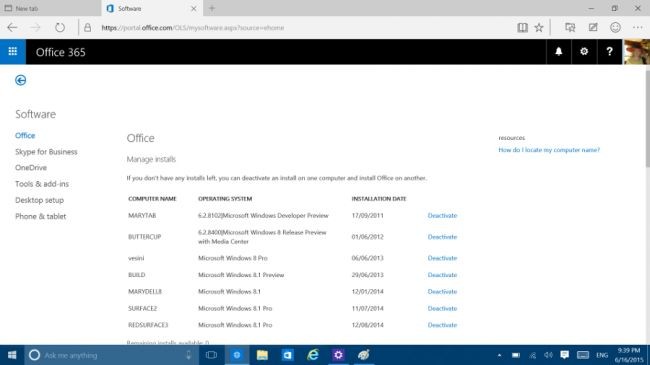This screenshot has width=650, height=365.
Task: Open the help question mark
Action: [609, 51]
